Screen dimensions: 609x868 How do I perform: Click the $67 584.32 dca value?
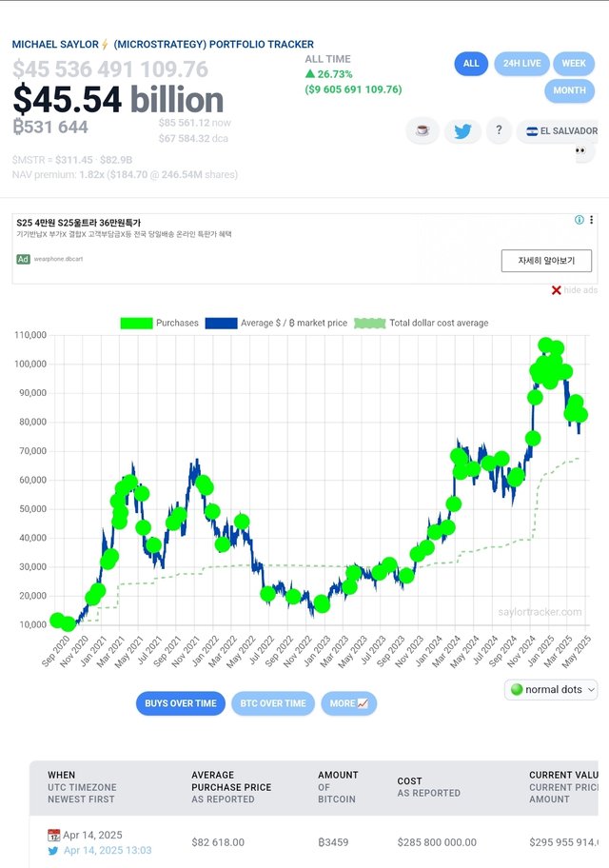[x=193, y=138]
